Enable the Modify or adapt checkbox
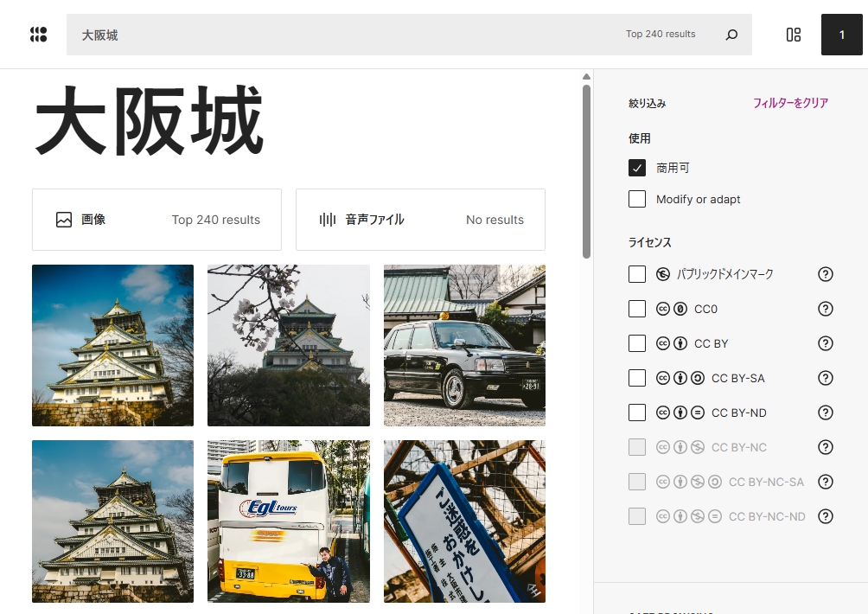The image size is (868, 614). tap(637, 199)
